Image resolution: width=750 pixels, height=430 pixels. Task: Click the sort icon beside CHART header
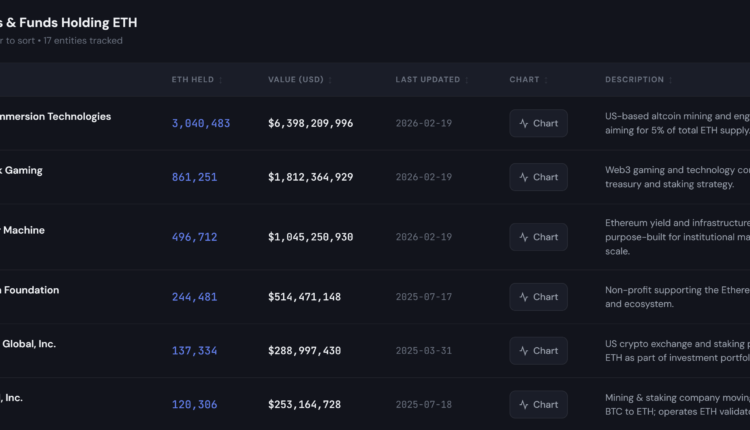coord(547,80)
